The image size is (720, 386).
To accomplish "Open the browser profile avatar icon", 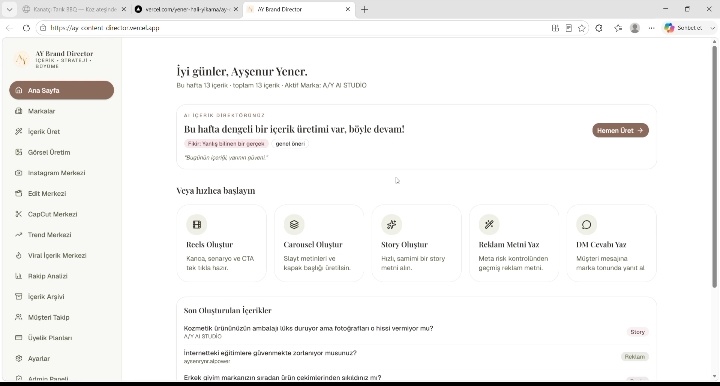I will pos(635,28).
